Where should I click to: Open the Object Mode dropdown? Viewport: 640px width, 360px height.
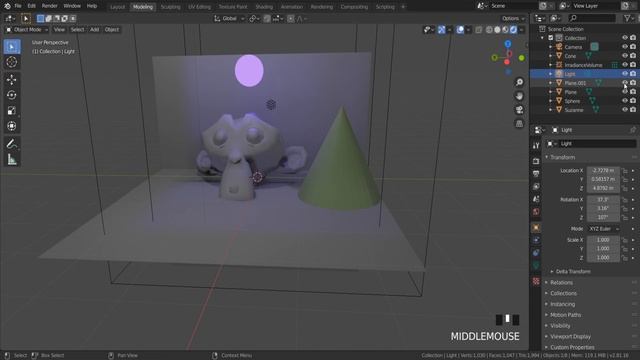point(27,30)
